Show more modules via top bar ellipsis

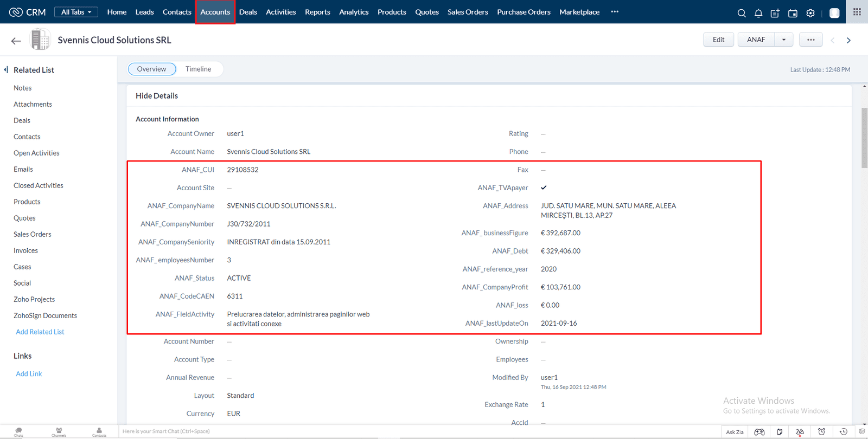[615, 11]
